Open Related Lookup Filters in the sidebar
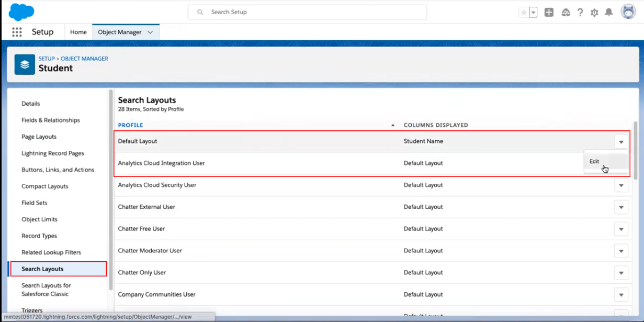644x322 pixels. [x=51, y=252]
